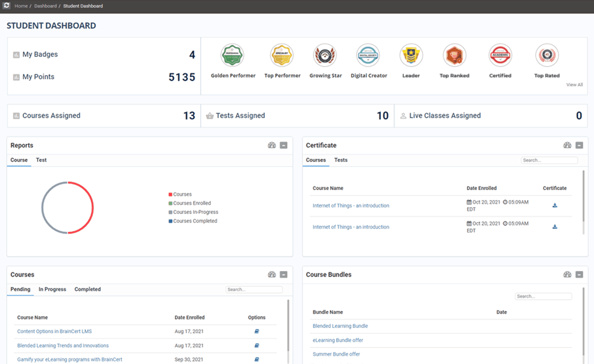Toggle Courses Completed legend blue swatch

(170, 221)
